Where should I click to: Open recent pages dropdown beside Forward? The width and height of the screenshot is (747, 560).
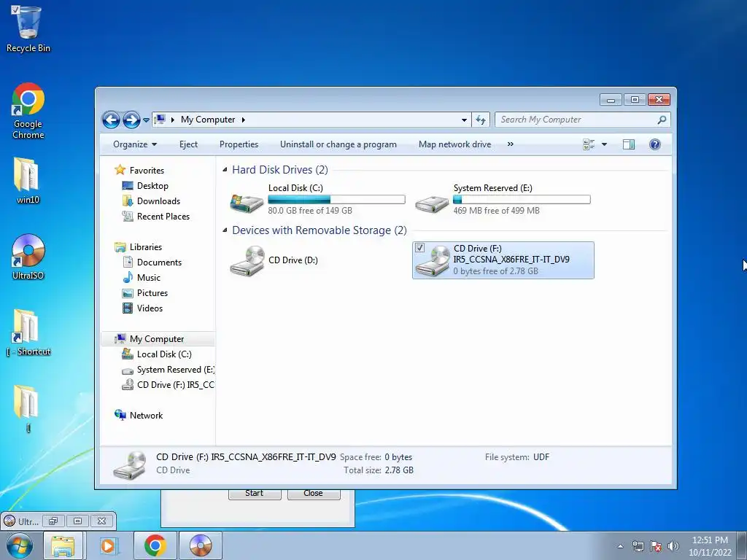pos(146,120)
